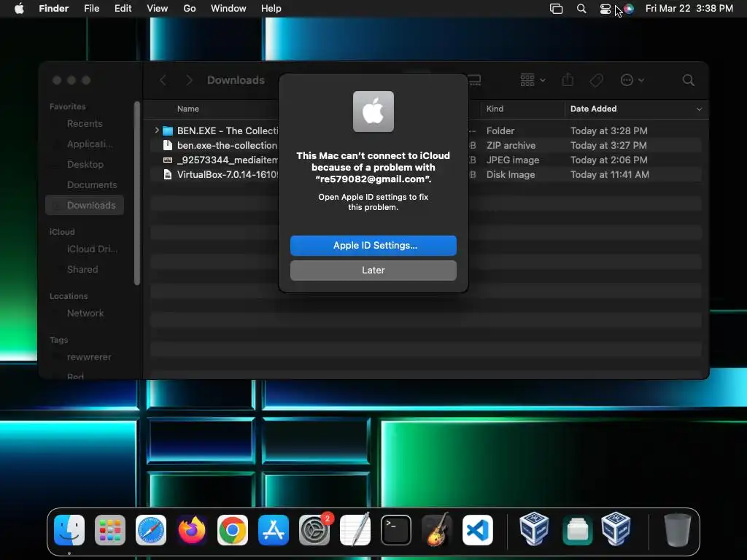Image resolution: width=747 pixels, height=560 pixels.
Task: Open Finder from the Dock
Action: coord(69,530)
